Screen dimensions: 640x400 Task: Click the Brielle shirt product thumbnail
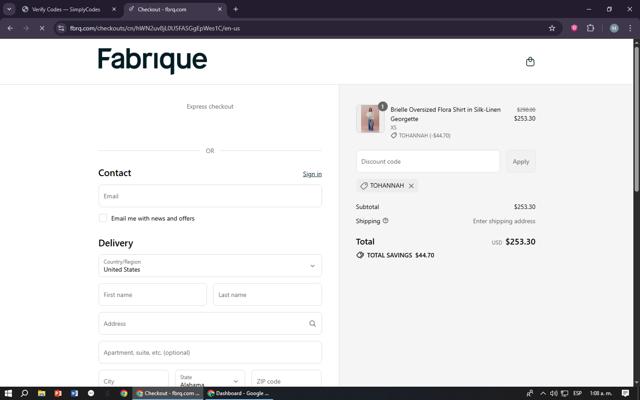371,118
